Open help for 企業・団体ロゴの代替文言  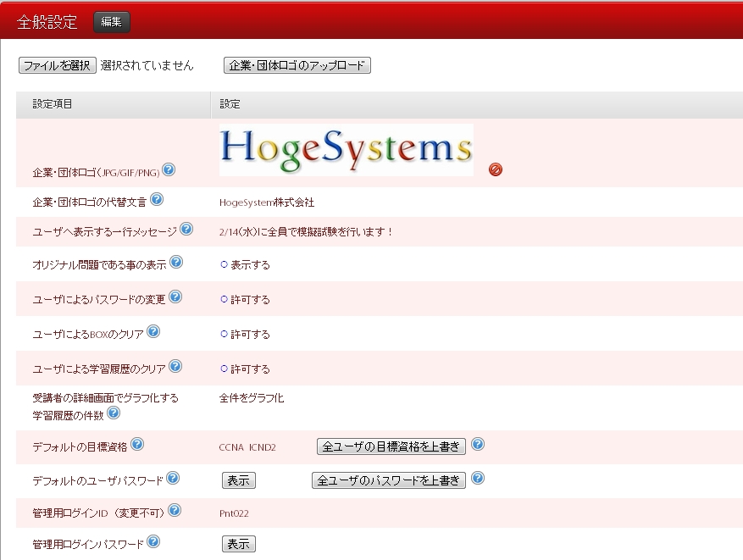pyautogui.click(x=157, y=200)
